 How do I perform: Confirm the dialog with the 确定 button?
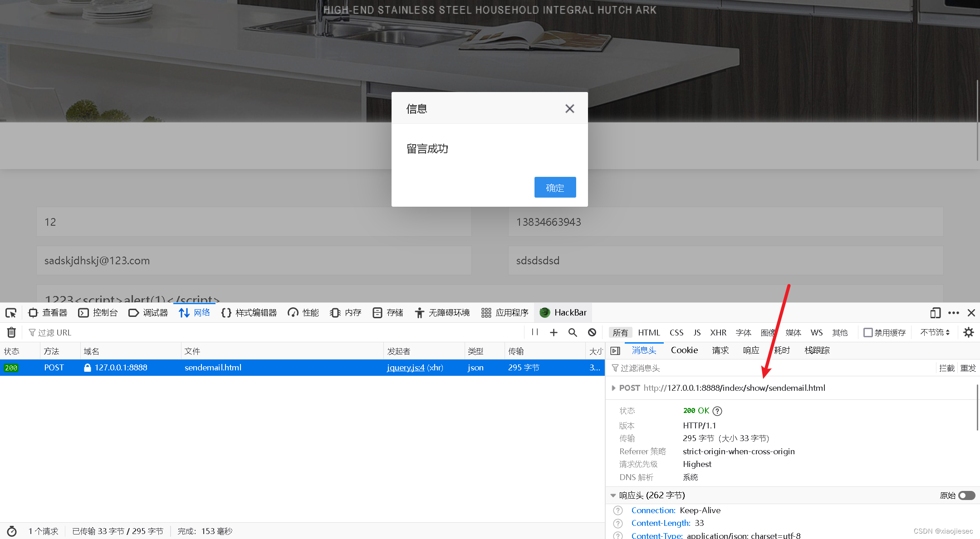pyautogui.click(x=554, y=187)
